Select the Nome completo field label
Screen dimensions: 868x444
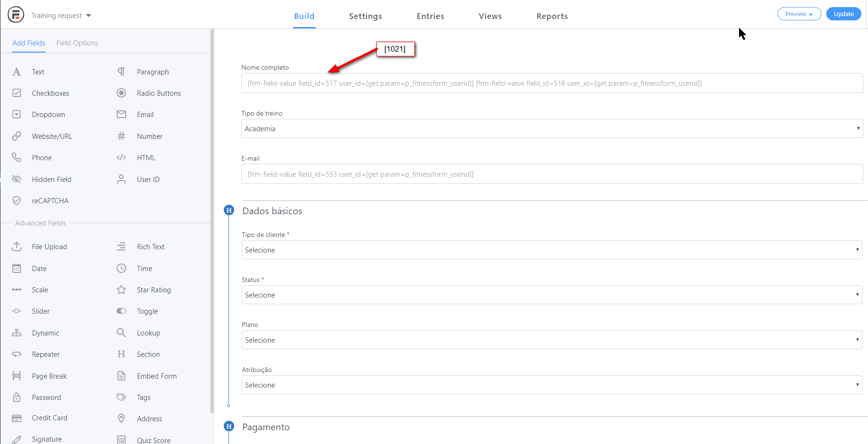pyautogui.click(x=265, y=68)
